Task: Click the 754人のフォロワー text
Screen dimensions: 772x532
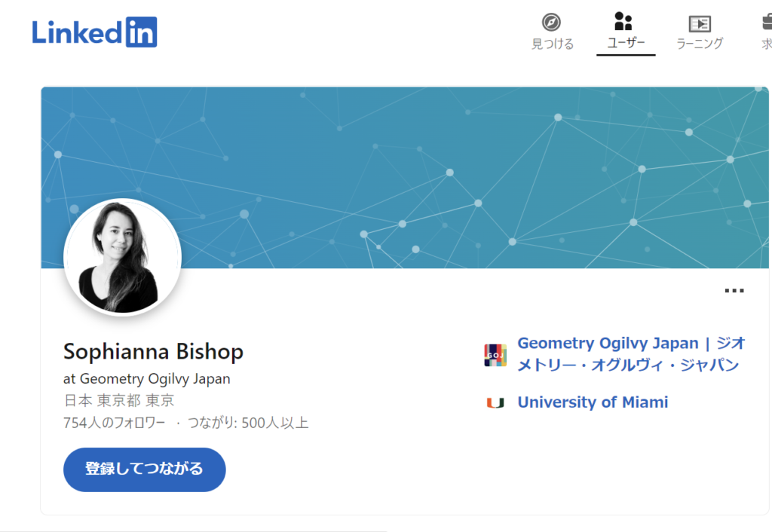Action: click(x=115, y=423)
